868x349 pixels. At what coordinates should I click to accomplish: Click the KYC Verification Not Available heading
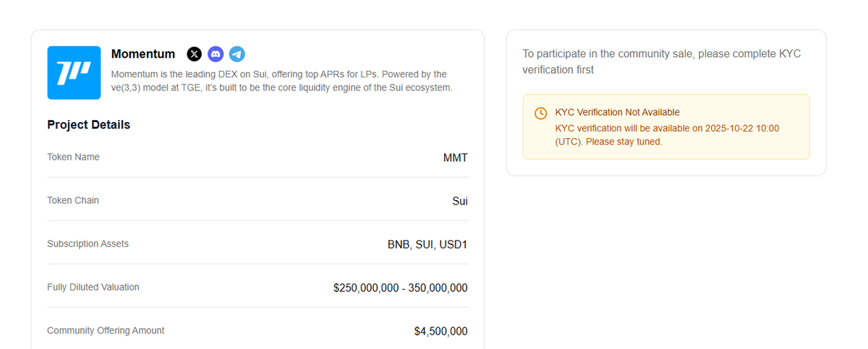[x=618, y=112]
